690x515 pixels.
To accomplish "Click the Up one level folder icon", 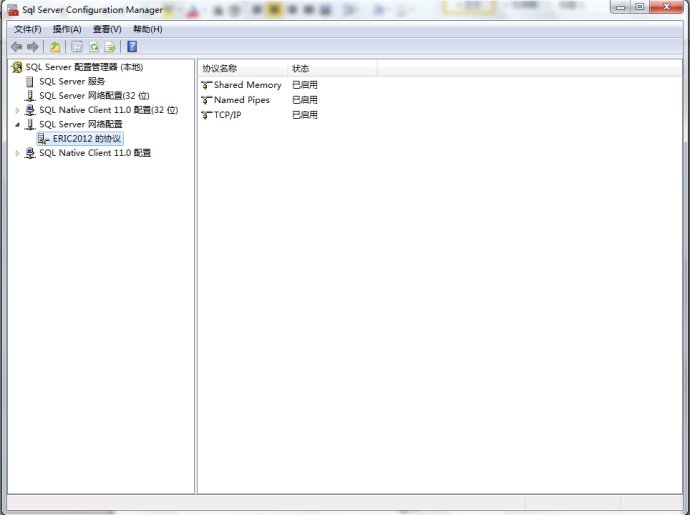I will click(x=55, y=47).
